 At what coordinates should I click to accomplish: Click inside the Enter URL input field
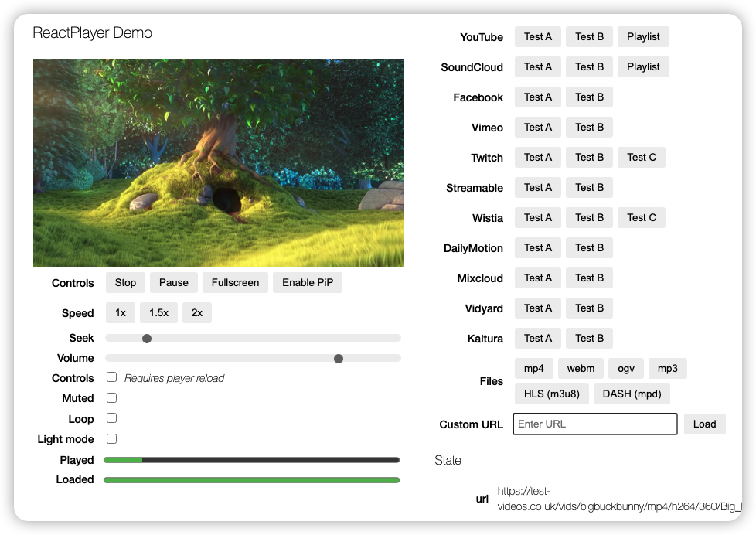click(594, 424)
